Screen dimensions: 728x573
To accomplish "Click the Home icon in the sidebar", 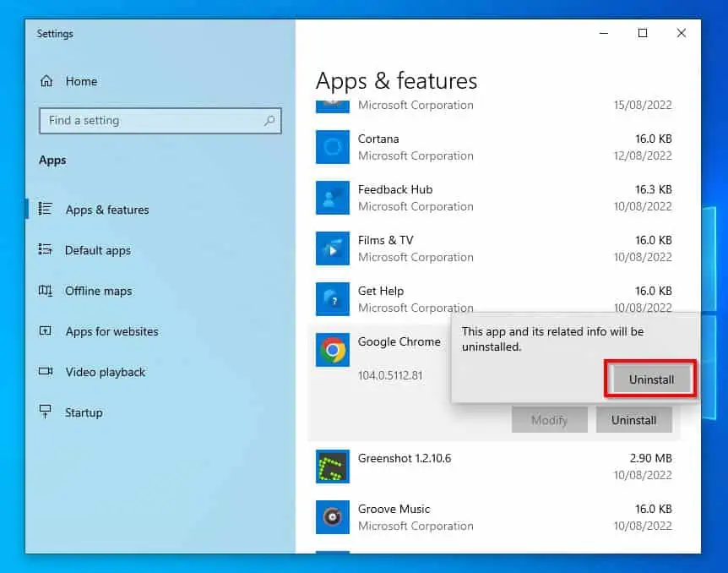I will tap(46, 81).
